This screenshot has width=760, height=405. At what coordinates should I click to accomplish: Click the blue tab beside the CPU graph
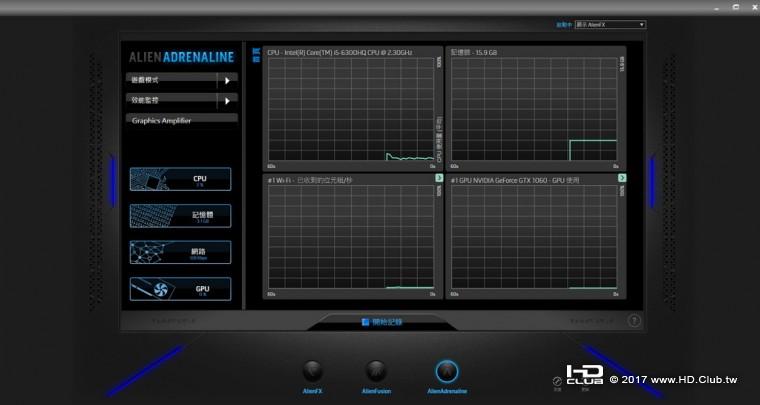tap(257, 55)
